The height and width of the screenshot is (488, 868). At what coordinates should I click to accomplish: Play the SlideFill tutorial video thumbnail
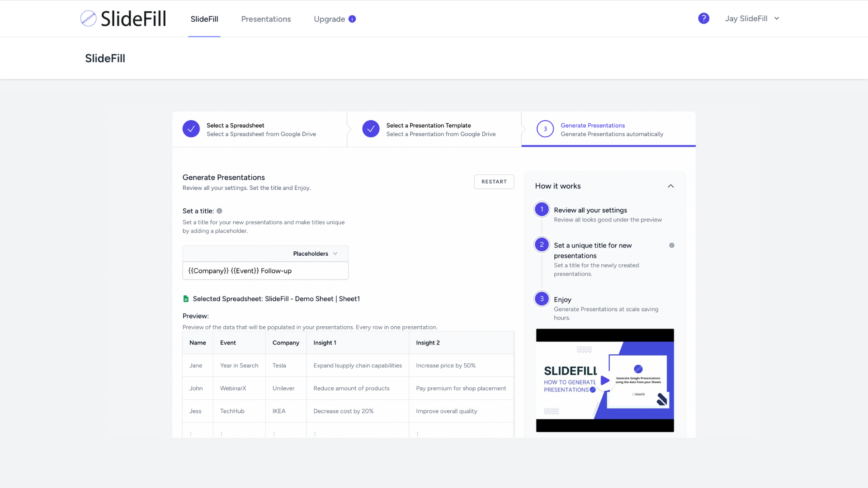[x=605, y=380]
